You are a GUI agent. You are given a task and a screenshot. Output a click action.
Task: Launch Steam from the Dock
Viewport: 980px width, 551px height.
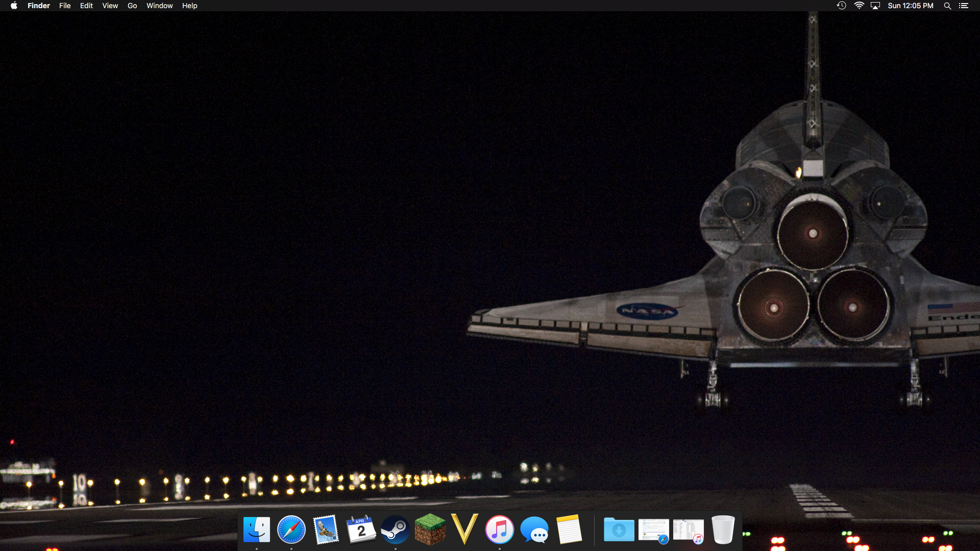(x=396, y=530)
